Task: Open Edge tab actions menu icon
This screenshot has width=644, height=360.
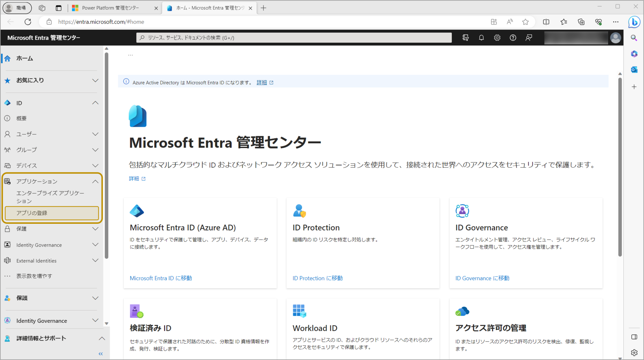Action: 59,8
